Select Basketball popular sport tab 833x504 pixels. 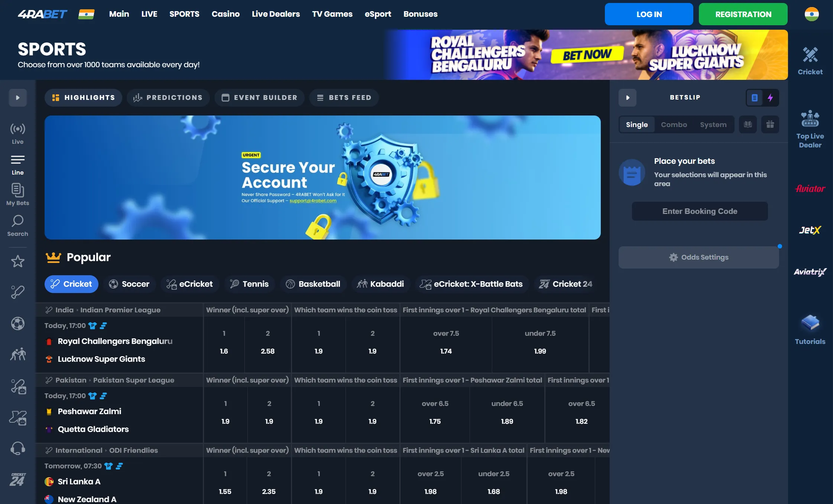[313, 284]
